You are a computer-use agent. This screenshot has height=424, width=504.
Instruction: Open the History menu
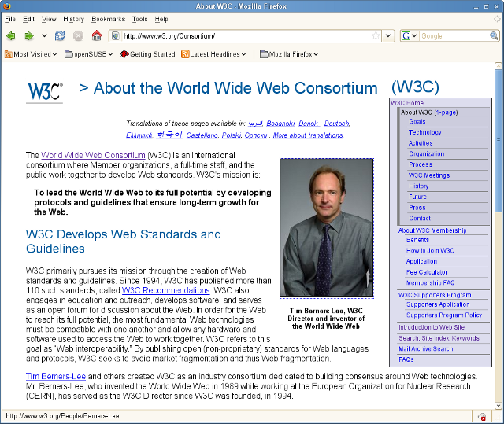[73, 19]
